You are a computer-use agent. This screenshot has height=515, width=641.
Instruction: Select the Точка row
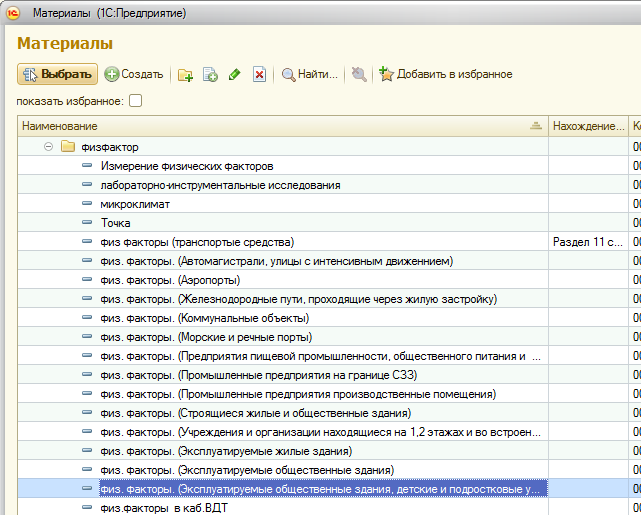[x=116, y=223]
